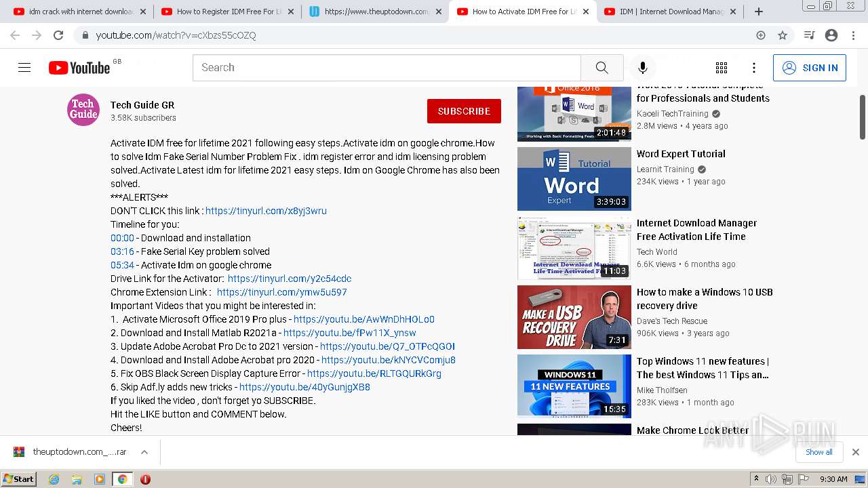Open Word Expert Tutorial thumbnail
Screen dimensions: 868x488
[574, 179]
